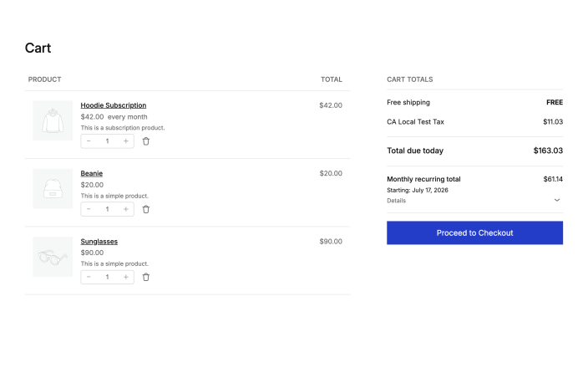Click the Total due today label
588x368 pixels.
[x=415, y=151]
